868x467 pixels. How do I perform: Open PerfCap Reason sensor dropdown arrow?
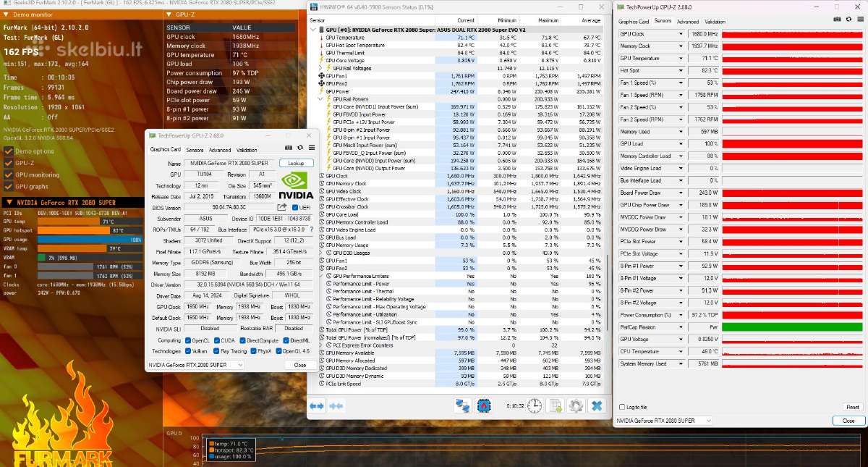coord(681,327)
